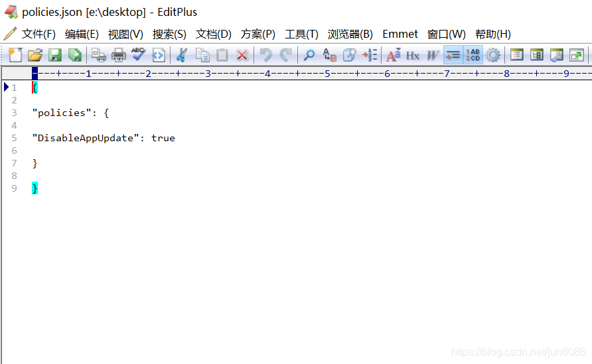Toggle line numbers toolbar button
The height and width of the screenshot is (364, 592).
[x=473, y=55]
